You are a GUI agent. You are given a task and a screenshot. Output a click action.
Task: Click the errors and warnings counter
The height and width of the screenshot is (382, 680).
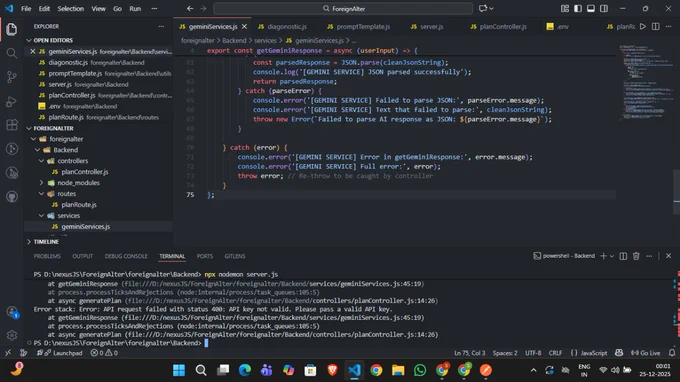pos(104,353)
